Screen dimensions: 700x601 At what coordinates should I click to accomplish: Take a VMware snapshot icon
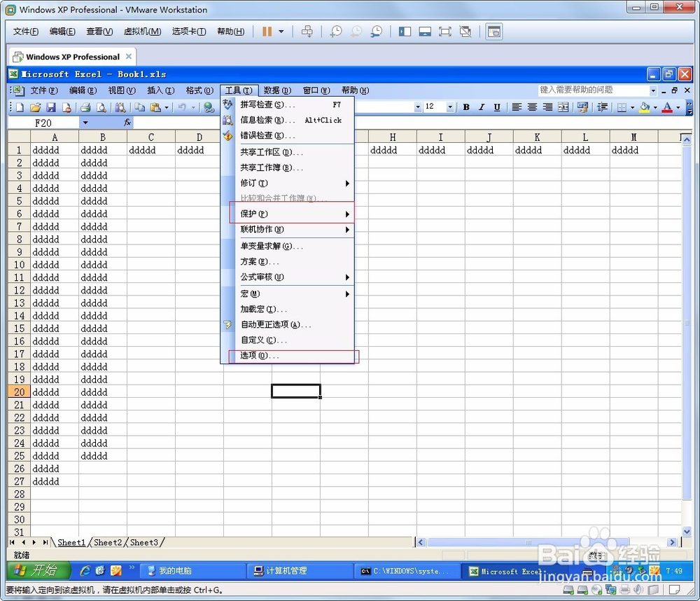(x=336, y=32)
